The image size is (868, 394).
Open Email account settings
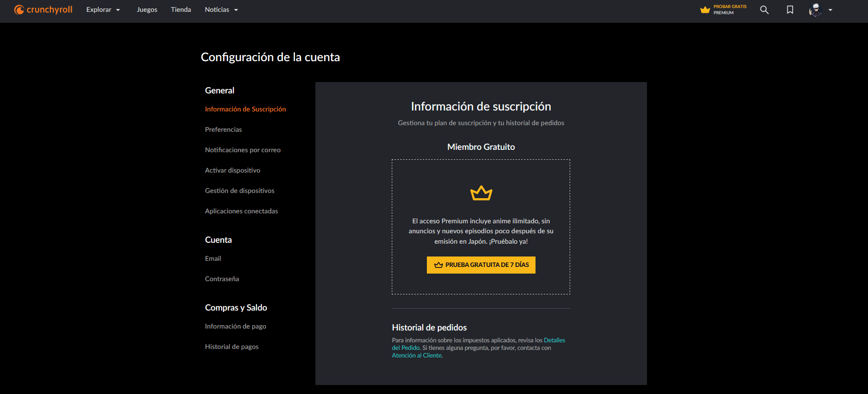click(213, 258)
